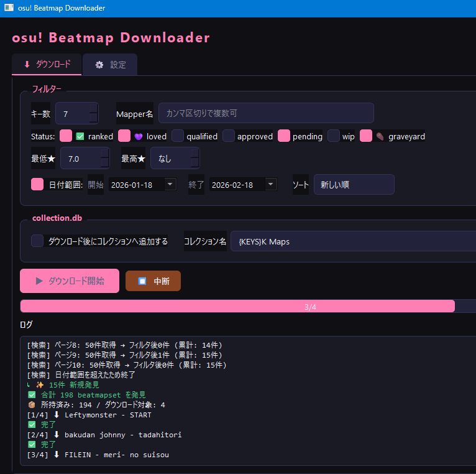The height and width of the screenshot is (474, 476).
Task: Click the ログ section label
Action: pyautogui.click(x=26, y=325)
